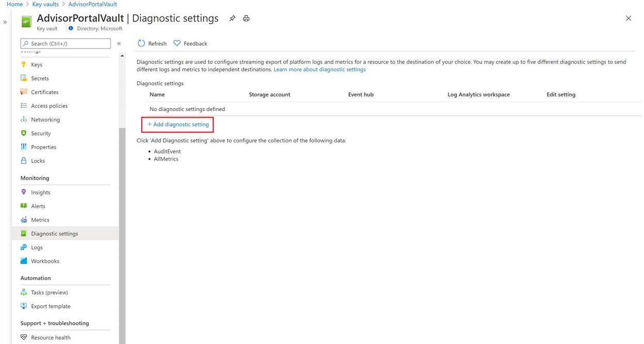This screenshot has height=344, width=644.
Task: Collapse the sidebar menu with double chevron
Action: click(119, 44)
